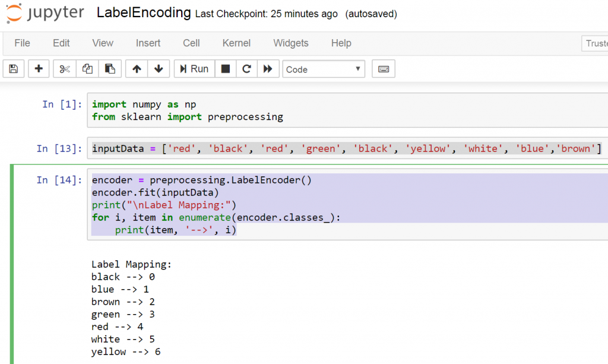Open the cell type Code dropdown
608x364 pixels.
324,69
